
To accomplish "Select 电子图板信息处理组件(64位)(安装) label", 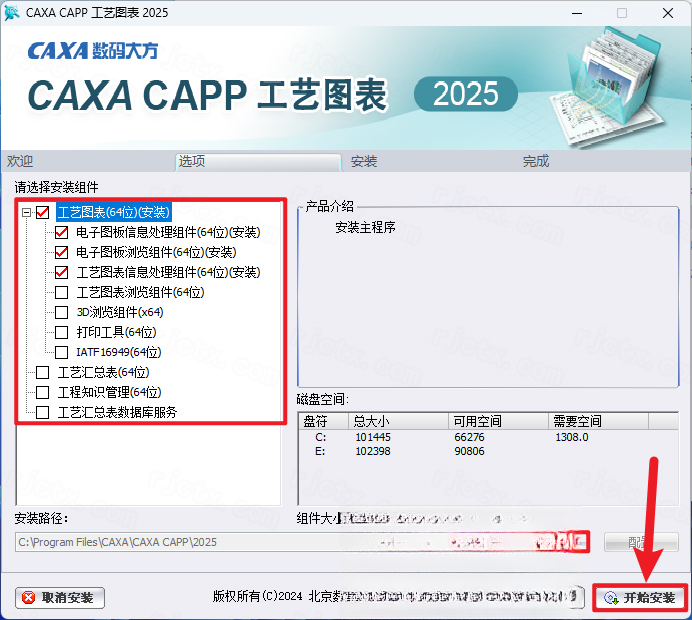I will pyautogui.click(x=168, y=232).
